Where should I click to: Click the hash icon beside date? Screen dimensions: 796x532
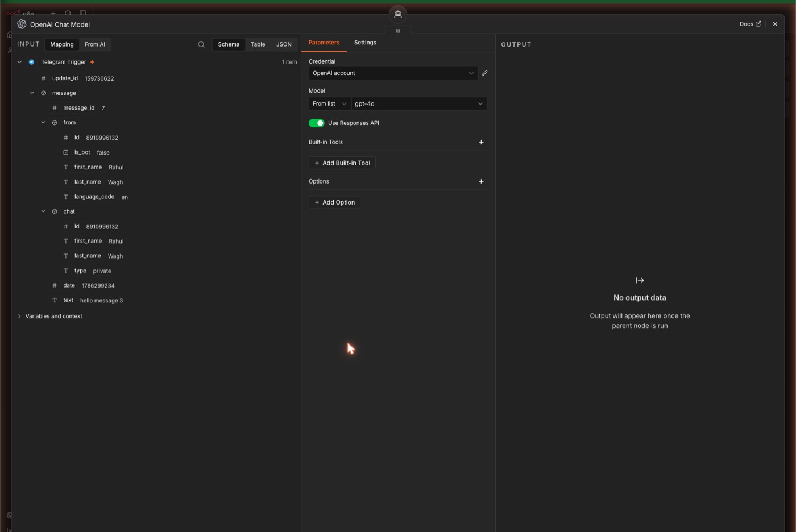55,285
